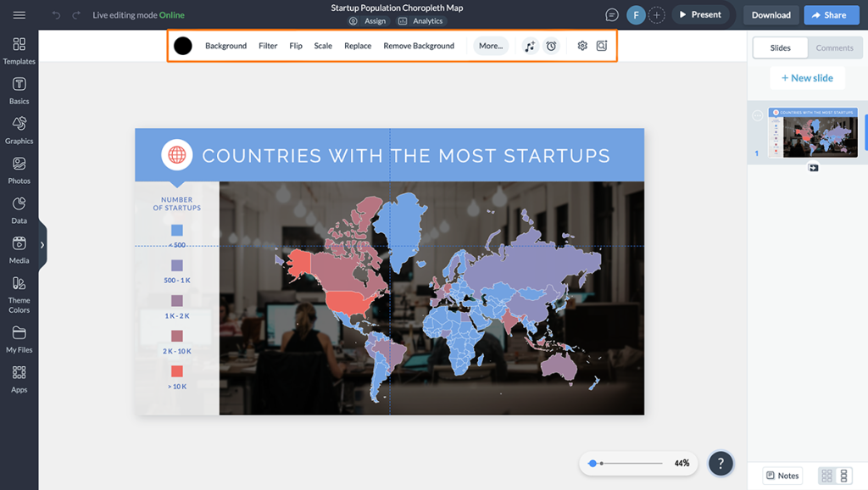Click the image search icon in the toolbar
The image size is (868, 490).
click(x=603, y=45)
